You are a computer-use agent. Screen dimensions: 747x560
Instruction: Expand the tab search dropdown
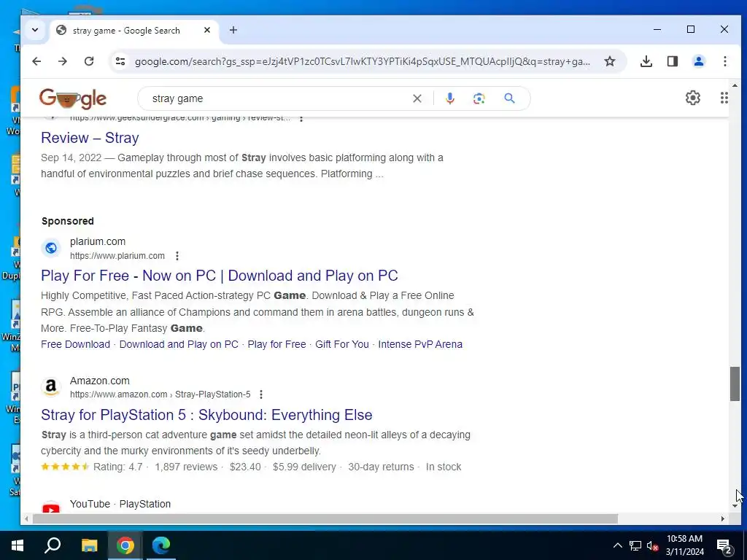coord(35,30)
